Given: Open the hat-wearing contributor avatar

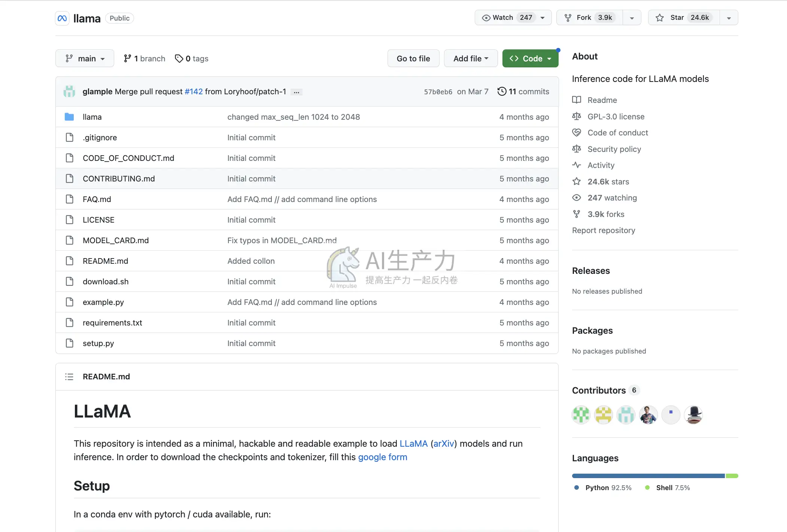Looking at the screenshot, I should [693, 415].
